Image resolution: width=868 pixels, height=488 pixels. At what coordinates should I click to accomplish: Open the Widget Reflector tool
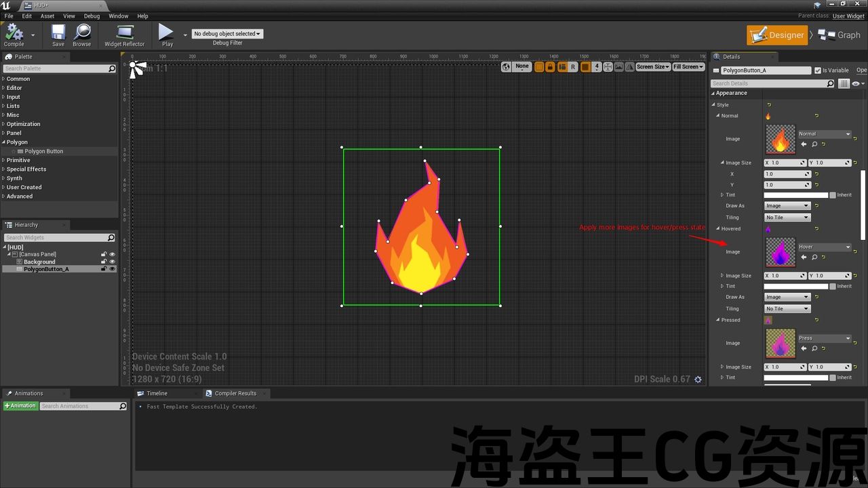[x=124, y=33]
